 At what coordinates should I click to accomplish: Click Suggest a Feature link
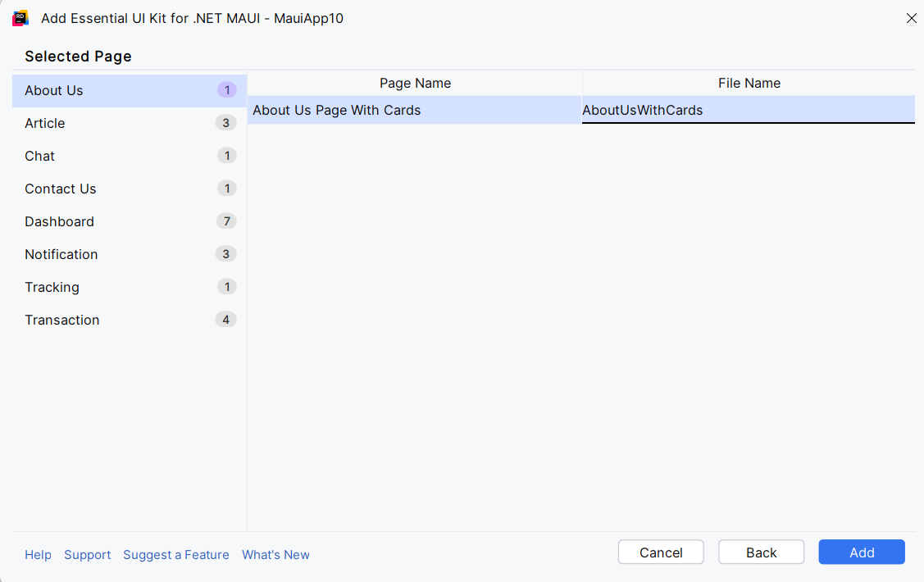(176, 555)
